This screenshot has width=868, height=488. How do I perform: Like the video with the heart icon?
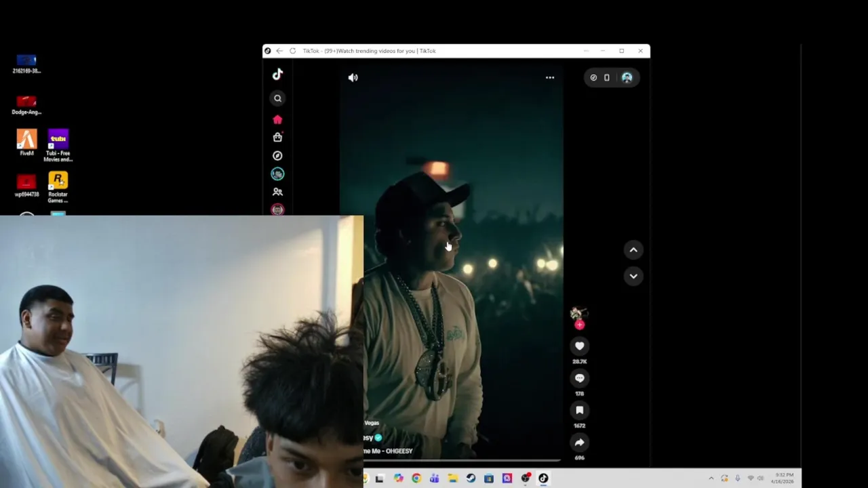[579, 346]
